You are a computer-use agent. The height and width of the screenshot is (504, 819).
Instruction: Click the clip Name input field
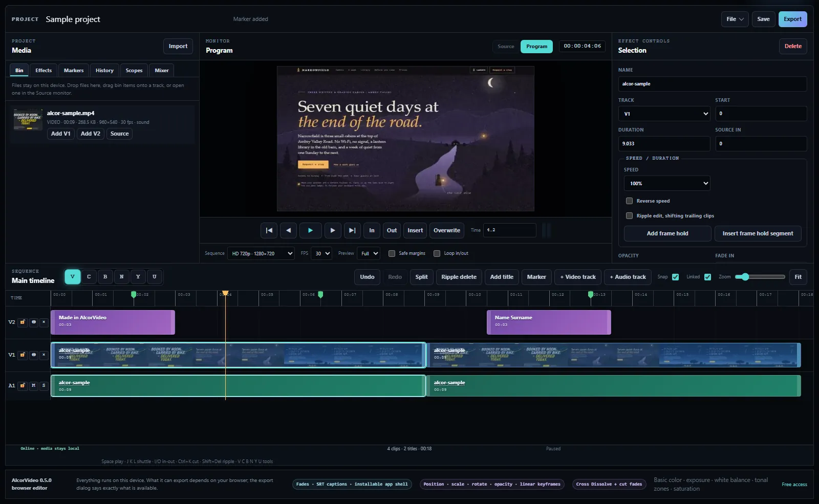click(713, 84)
